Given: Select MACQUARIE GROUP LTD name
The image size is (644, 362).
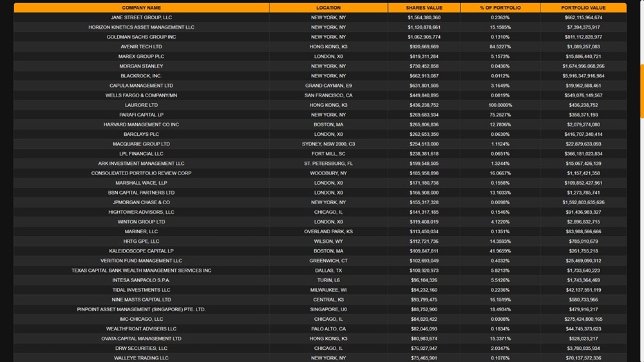Looking at the screenshot, I should (x=141, y=144).
